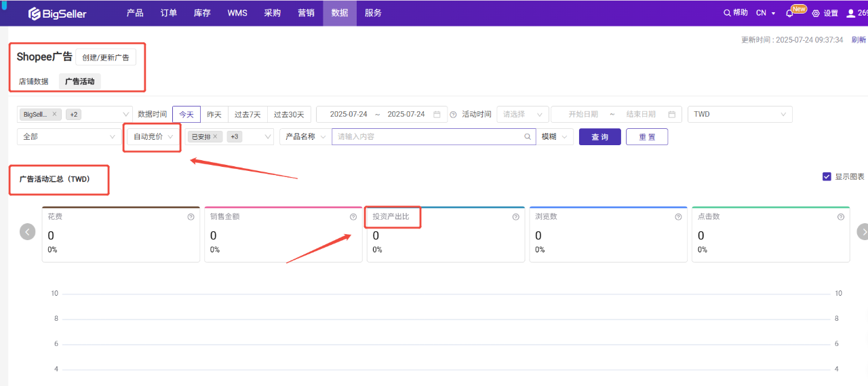The height and width of the screenshot is (386, 868).
Task: Click help icon beside 活动时间
Action: pyautogui.click(x=453, y=115)
